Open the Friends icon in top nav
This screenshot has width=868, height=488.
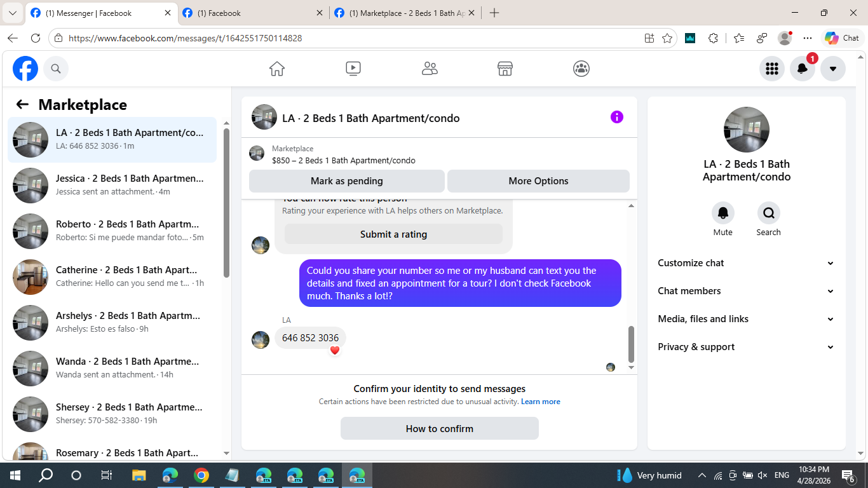[430, 69]
